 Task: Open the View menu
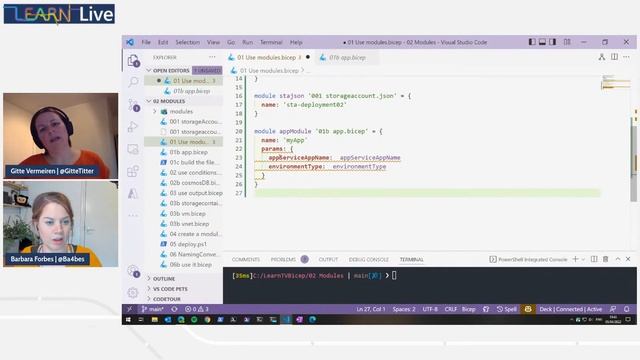point(213,42)
